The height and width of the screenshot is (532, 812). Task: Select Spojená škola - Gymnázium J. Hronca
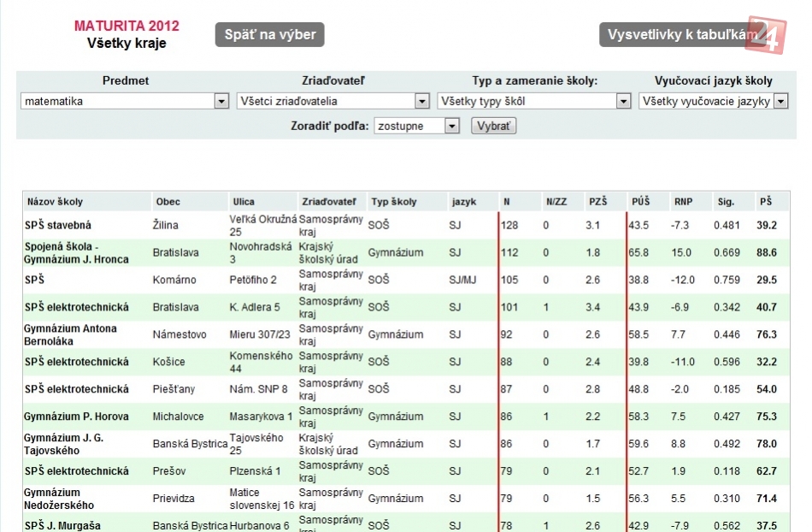click(x=77, y=252)
